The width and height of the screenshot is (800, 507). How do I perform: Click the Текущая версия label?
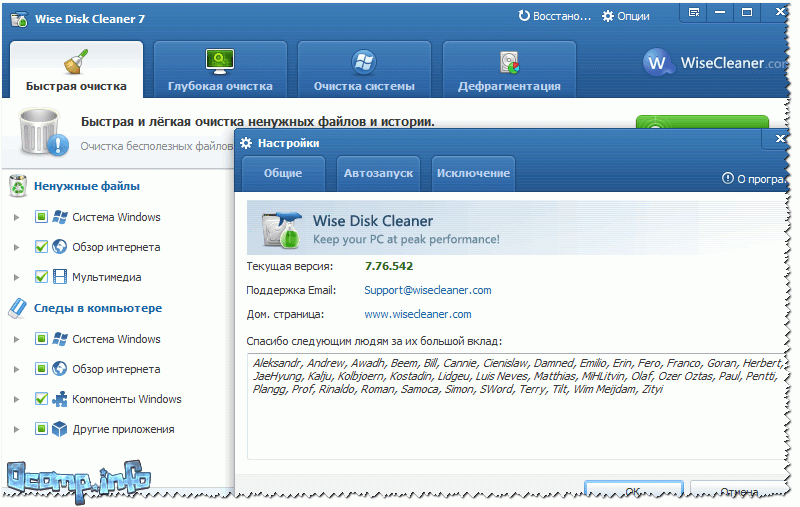tap(290, 266)
